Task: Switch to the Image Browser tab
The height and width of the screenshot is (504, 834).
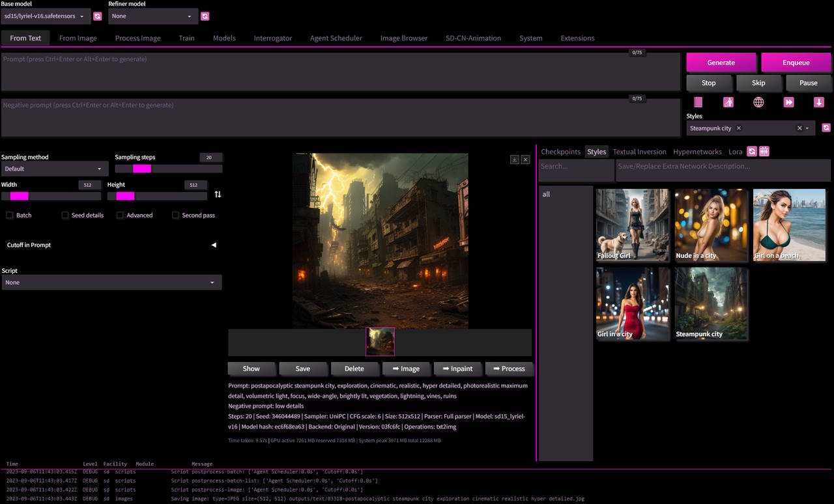Action: (403, 38)
